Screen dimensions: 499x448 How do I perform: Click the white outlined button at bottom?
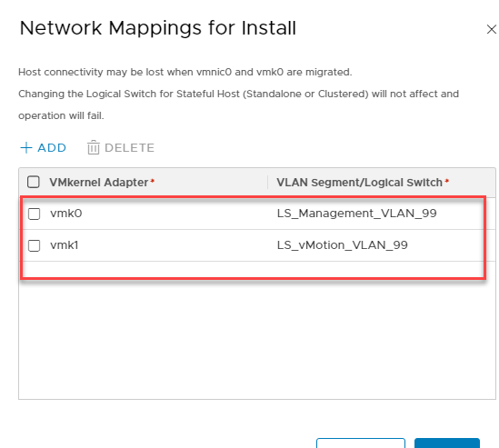click(361, 443)
